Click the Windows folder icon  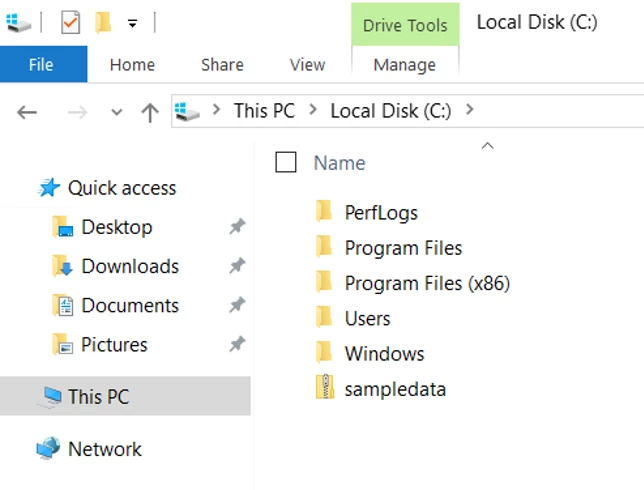tap(324, 352)
